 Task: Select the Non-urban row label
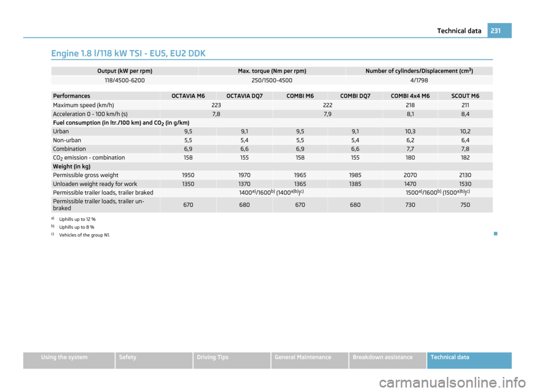(x=67, y=141)
